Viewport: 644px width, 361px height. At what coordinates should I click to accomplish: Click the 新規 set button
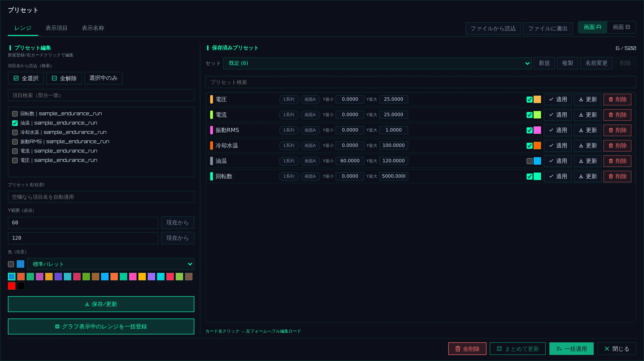point(544,63)
